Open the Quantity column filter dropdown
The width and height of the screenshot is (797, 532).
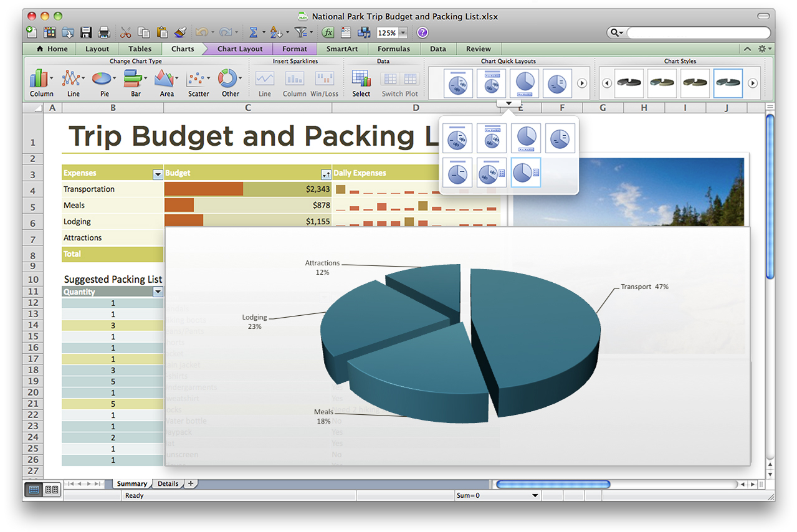click(158, 292)
